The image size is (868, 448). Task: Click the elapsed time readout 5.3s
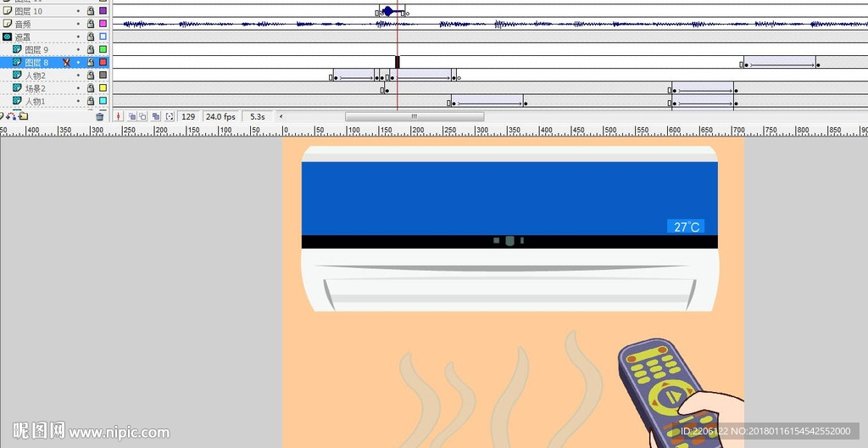click(258, 116)
